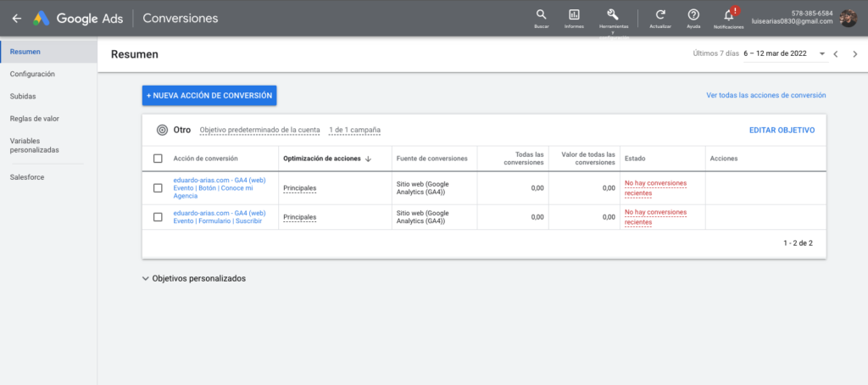This screenshot has height=385, width=868.
Task: Click No hay conversiones recientes in second row
Action: [655, 217]
